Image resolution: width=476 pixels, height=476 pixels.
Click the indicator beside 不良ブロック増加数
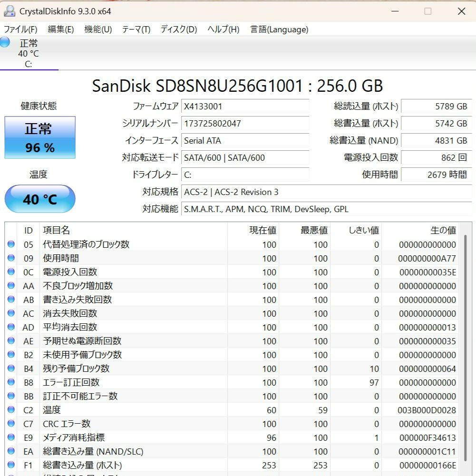tap(12, 286)
